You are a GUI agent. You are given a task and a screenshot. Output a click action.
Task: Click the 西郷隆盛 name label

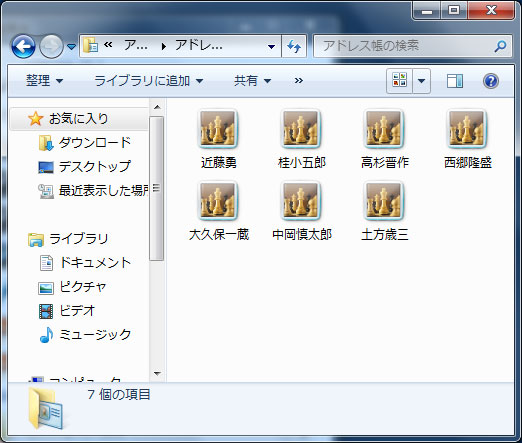click(x=468, y=163)
